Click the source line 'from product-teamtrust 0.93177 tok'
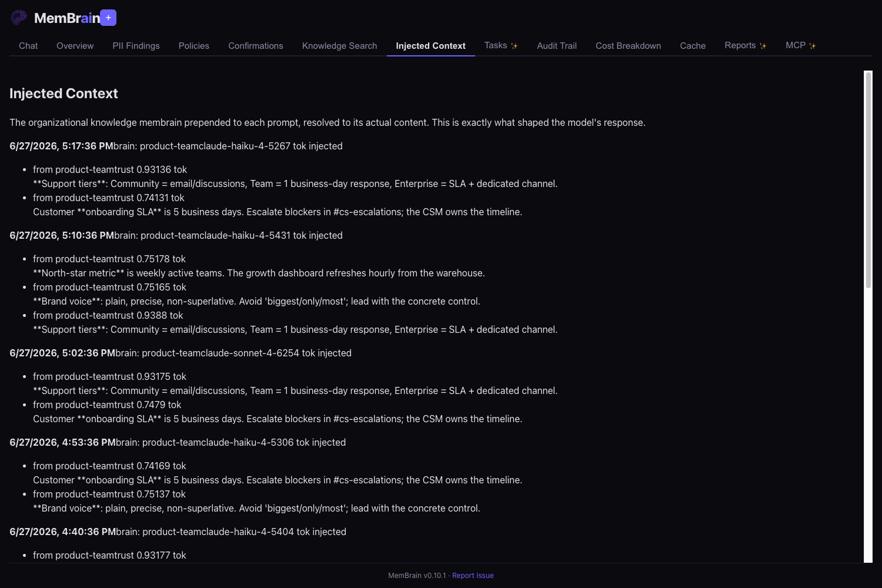 pos(109,555)
